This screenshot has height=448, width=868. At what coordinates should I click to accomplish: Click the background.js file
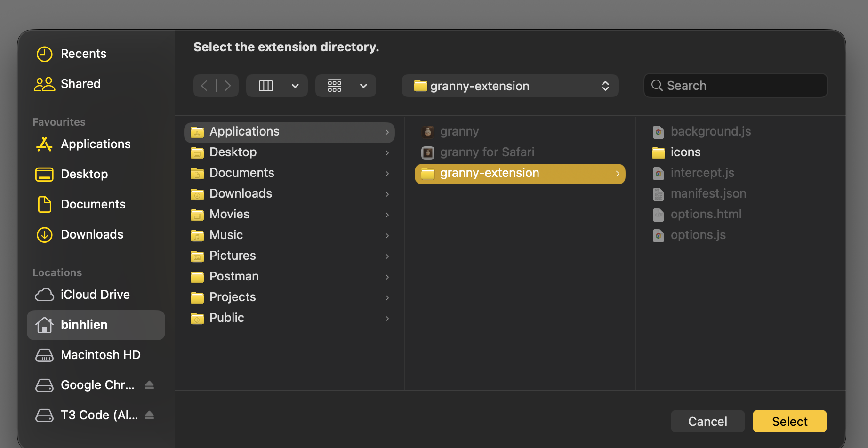pos(740,132)
